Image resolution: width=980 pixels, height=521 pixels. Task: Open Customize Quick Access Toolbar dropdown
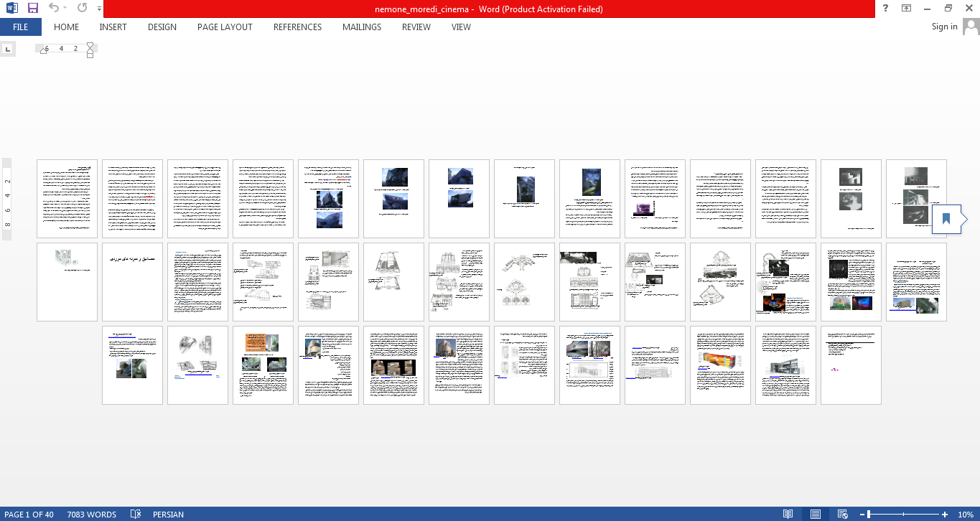(99, 9)
